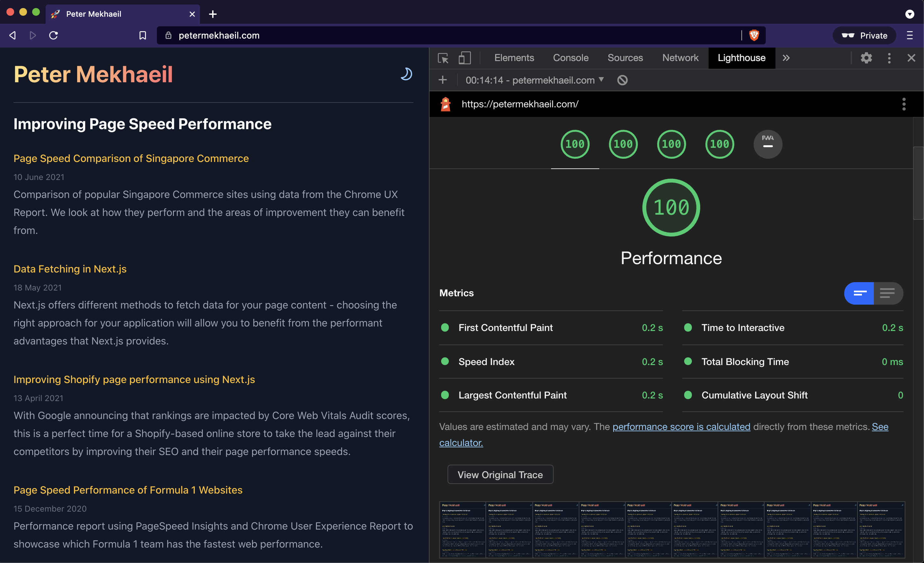Activate the inspect element picker icon
This screenshot has width=924, height=563.
coord(443,58)
